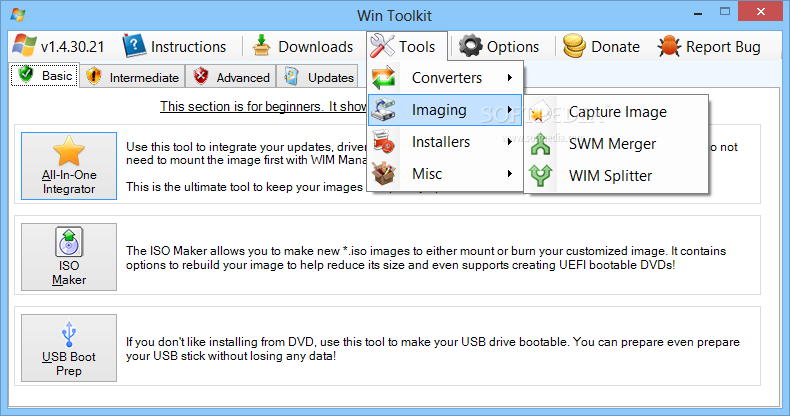Click the All-In-One Integrator star icon
This screenshot has width=790, height=416.
tap(69, 151)
